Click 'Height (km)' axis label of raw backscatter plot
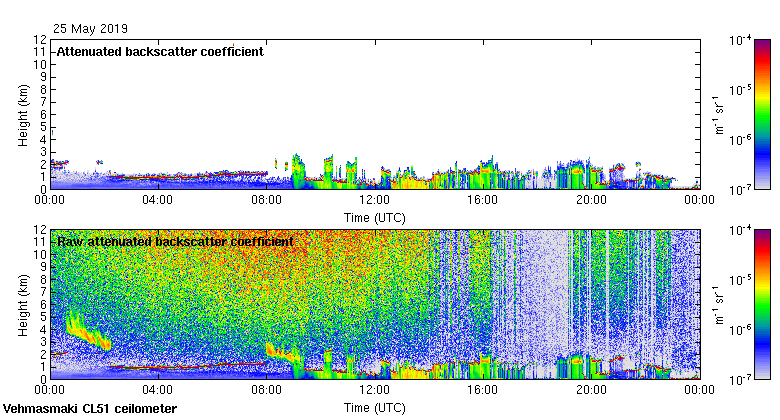The height and width of the screenshot is (420, 780). click(x=23, y=306)
